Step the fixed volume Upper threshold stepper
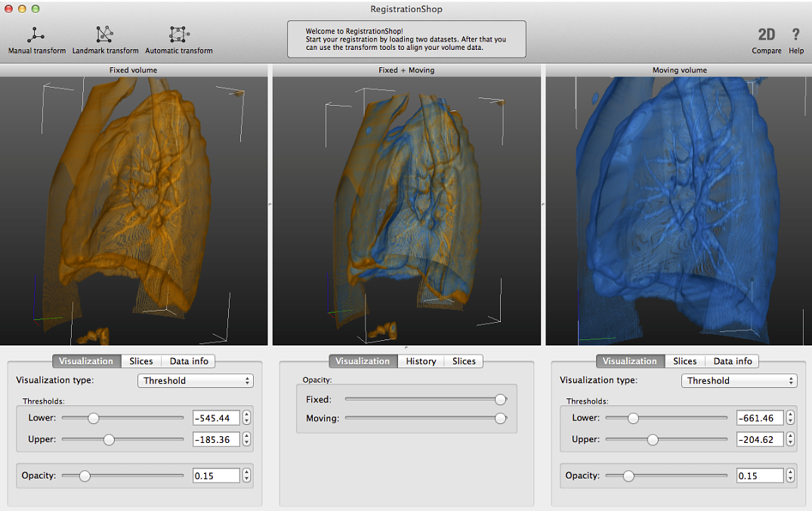 (x=247, y=439)
